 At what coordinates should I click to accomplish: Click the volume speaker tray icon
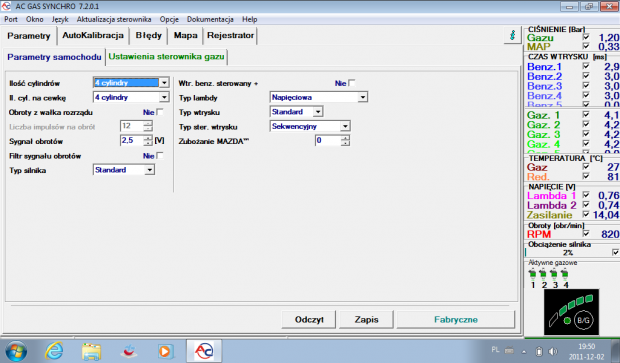tap(553, 351)
